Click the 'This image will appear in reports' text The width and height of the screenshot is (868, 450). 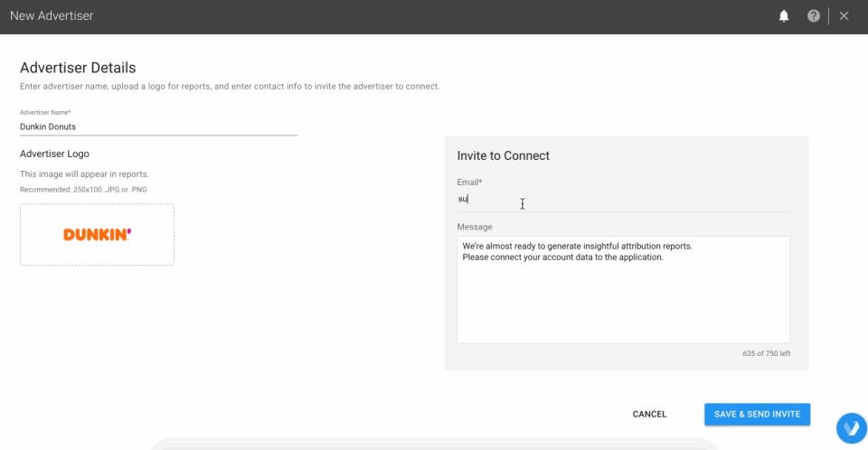click(84, 173)
